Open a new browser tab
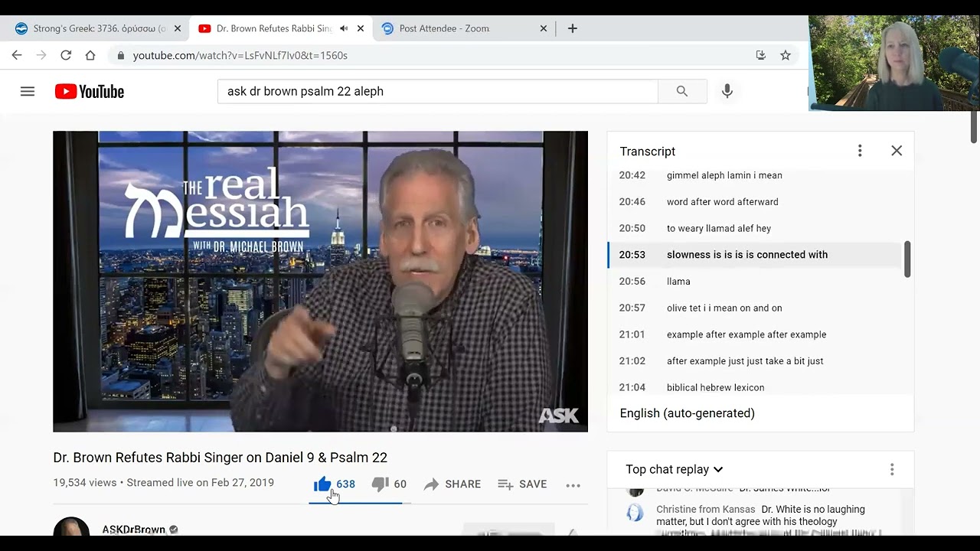 click(573, 28)
